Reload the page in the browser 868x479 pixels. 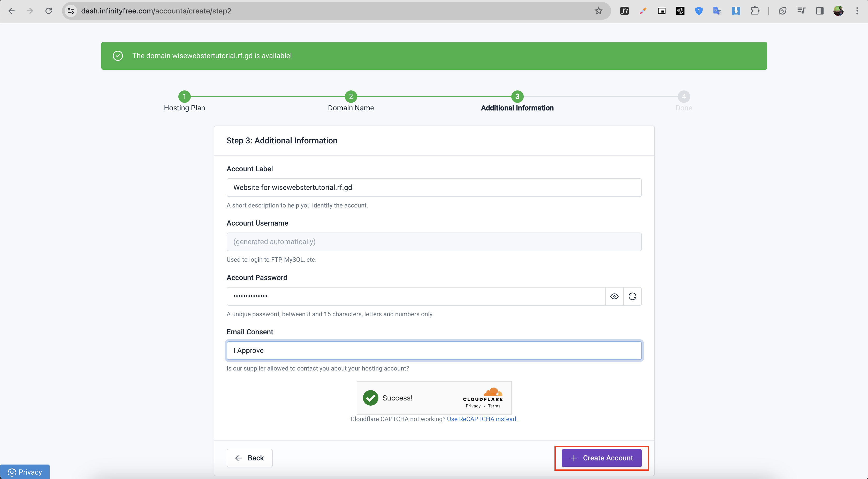(49, 11)
